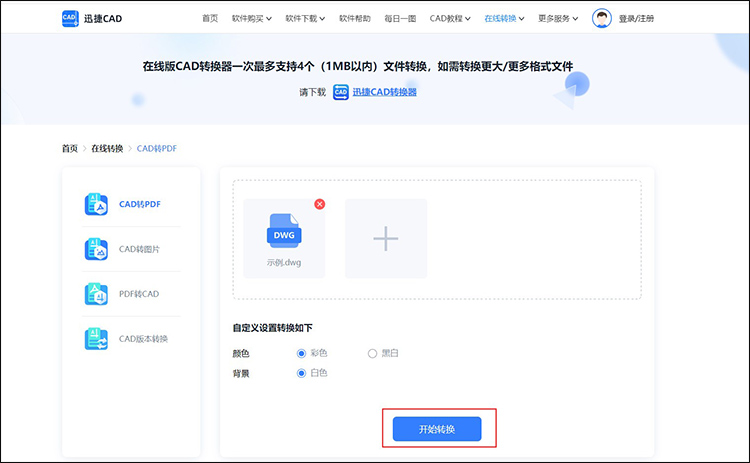Click 首页 in the breadcrumb
This screenshot has height=463, width=750.
point(70,149)
